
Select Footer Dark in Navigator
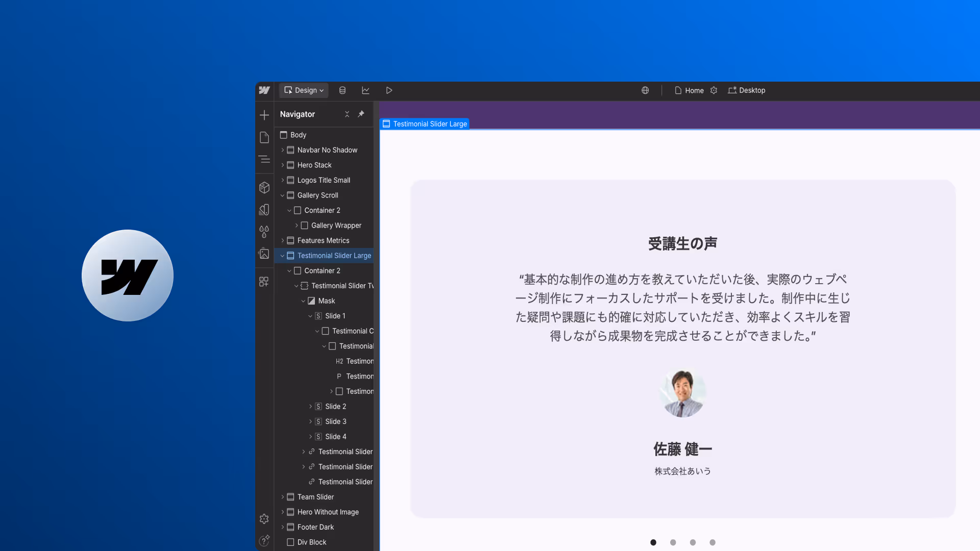click(315, 527)
